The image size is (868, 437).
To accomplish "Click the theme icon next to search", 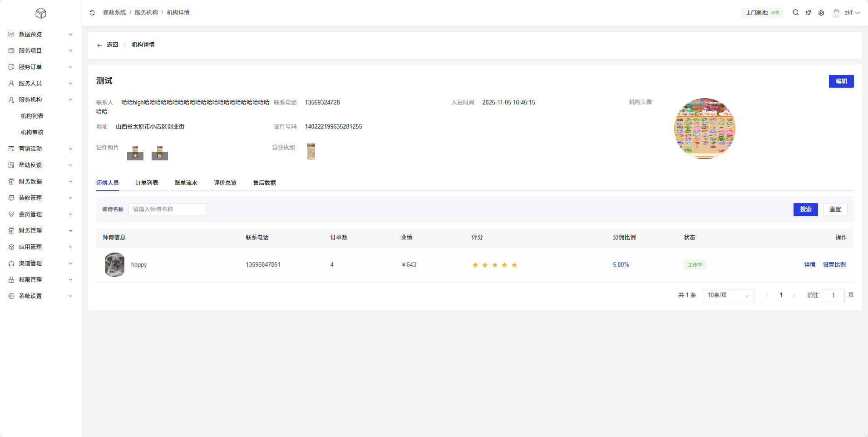I will tap(809, 13).
